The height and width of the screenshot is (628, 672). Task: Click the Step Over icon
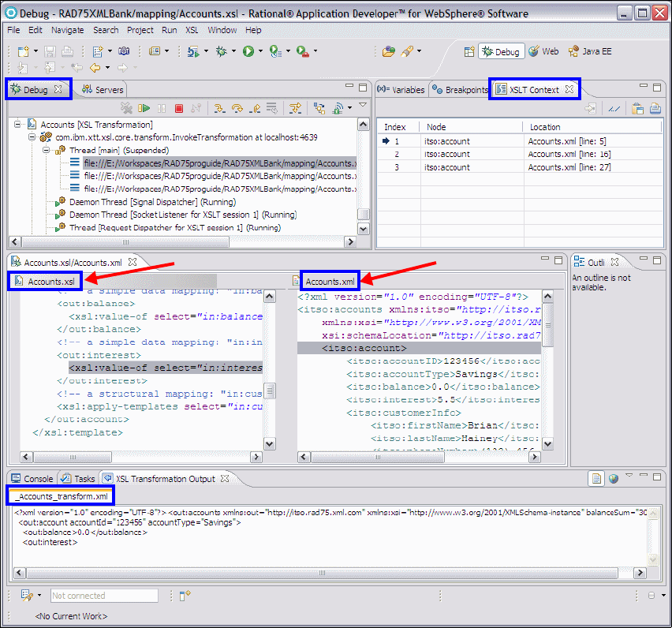[237, 108]
